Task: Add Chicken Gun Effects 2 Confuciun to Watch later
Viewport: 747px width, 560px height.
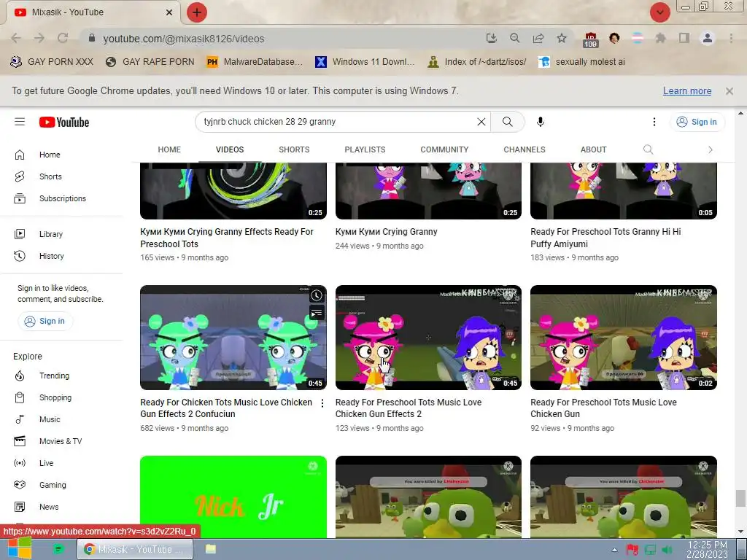Action: tap(317, 296)
